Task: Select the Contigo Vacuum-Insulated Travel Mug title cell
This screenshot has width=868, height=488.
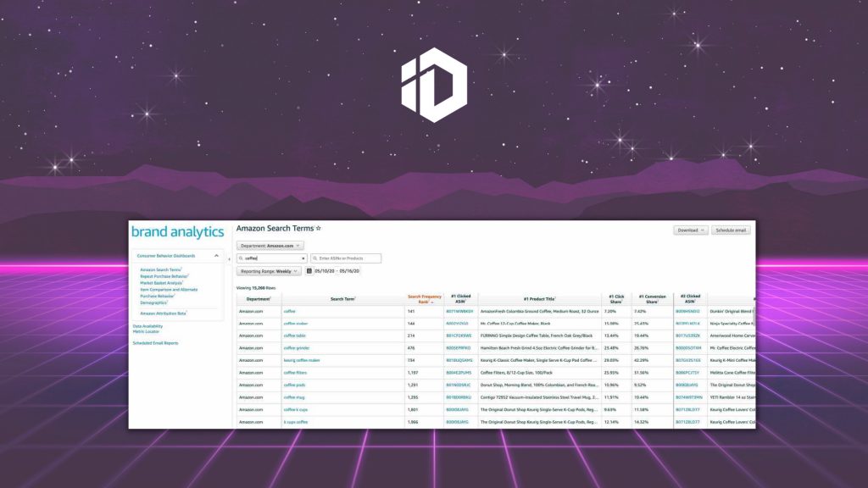Action: tap(540, 397)
